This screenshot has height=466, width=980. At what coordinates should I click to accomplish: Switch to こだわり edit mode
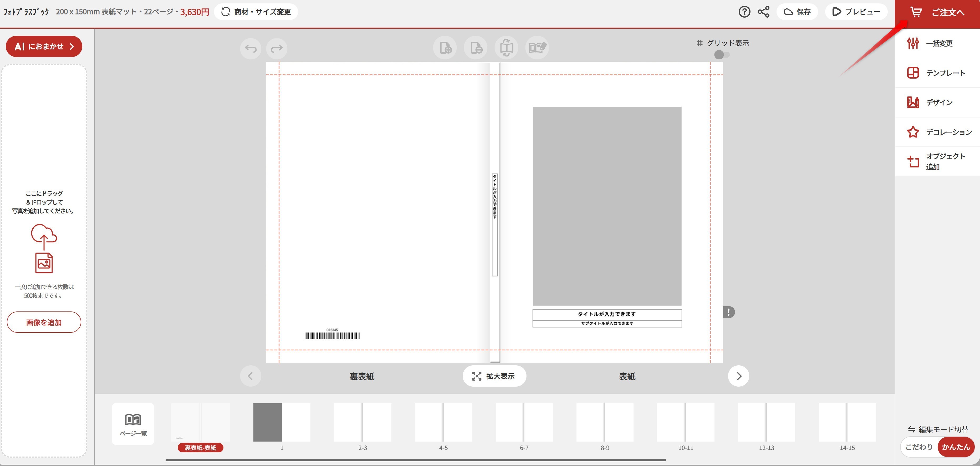click(919, 447)
